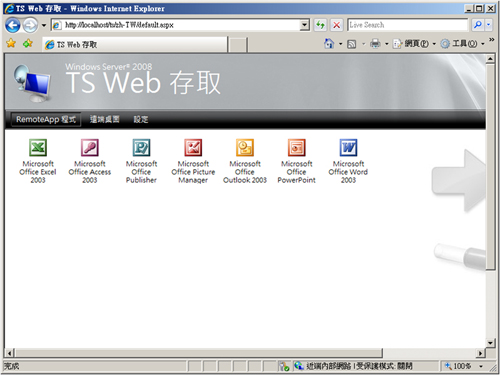Show more toolbar commands chevron
The image size is (500, 375).
(492, 40)
